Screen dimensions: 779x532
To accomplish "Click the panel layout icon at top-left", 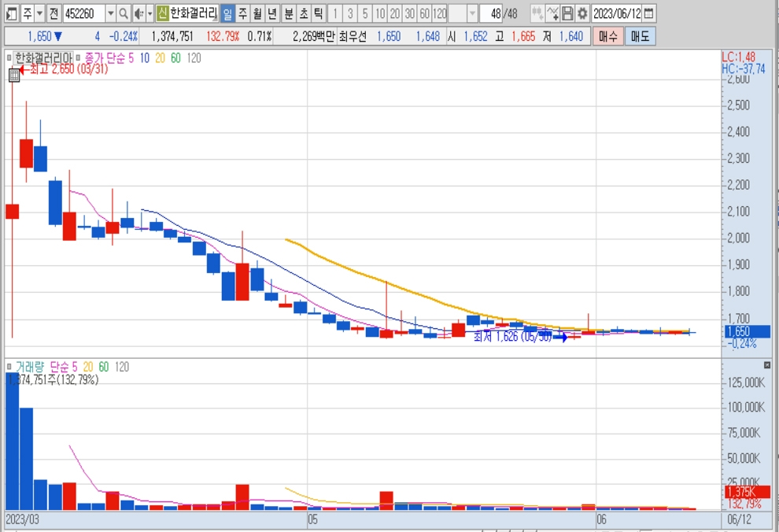I will [12, 13].
